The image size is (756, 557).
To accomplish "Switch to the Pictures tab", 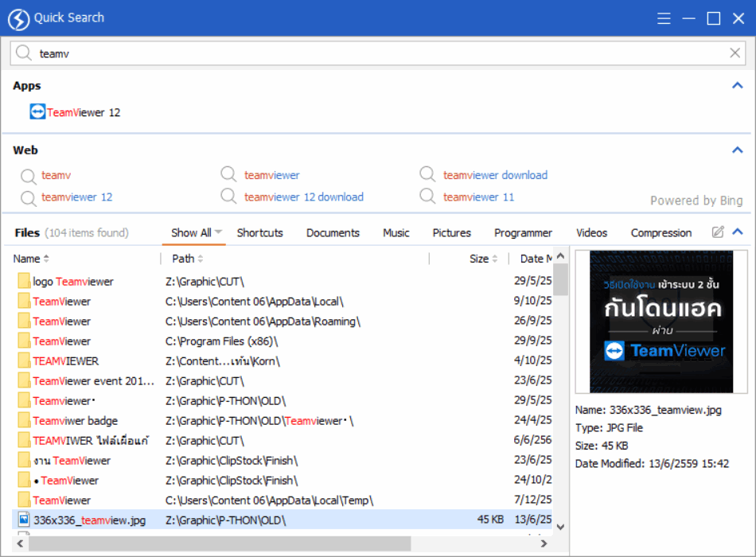I will click(451, 233).
